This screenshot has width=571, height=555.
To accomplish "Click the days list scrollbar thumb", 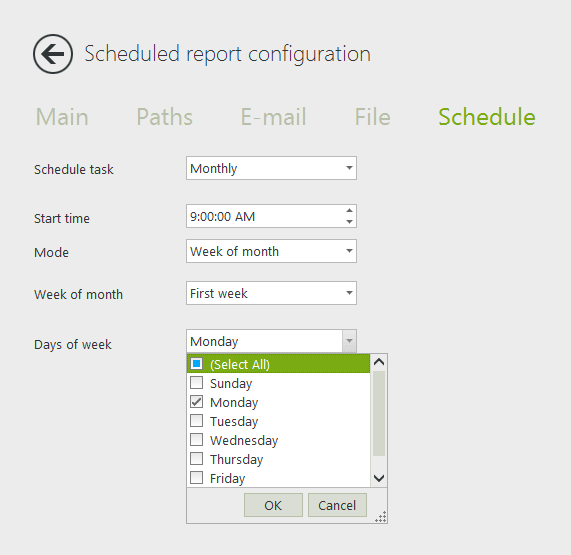I will [x=379, y=413].
